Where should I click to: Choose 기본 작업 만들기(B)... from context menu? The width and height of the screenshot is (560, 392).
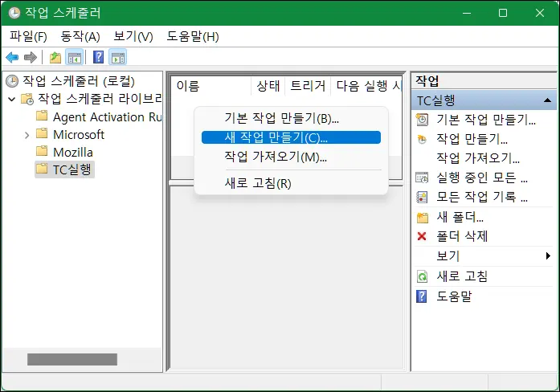pos(291,118)
